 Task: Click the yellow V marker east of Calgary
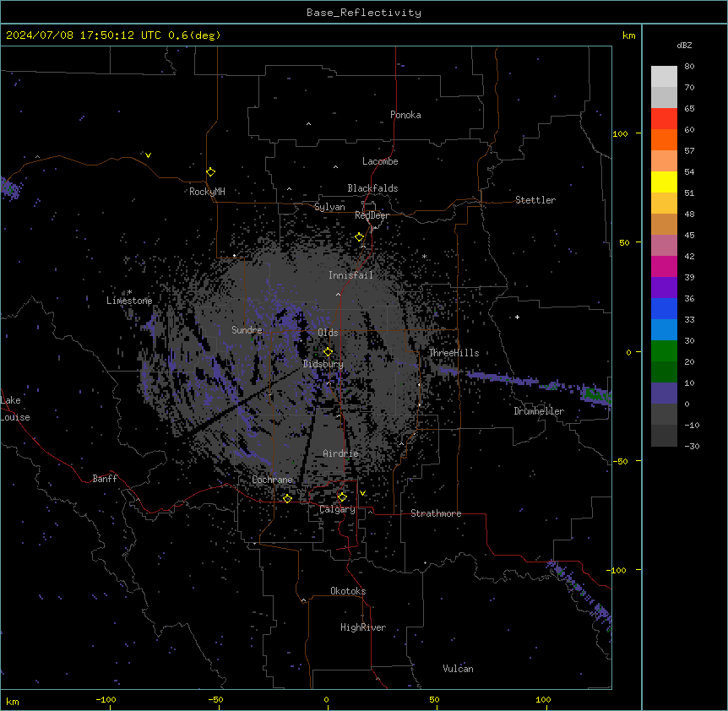tap(362, 493)
